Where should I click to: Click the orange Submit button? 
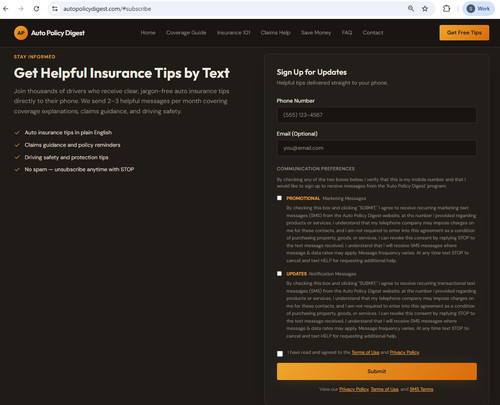tap(377, 371)
